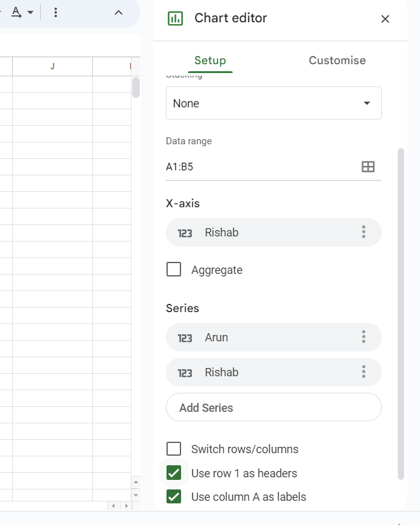Click the toolbar three-dot more options icon
Screen dimensions: 420x525
[56, 13]
